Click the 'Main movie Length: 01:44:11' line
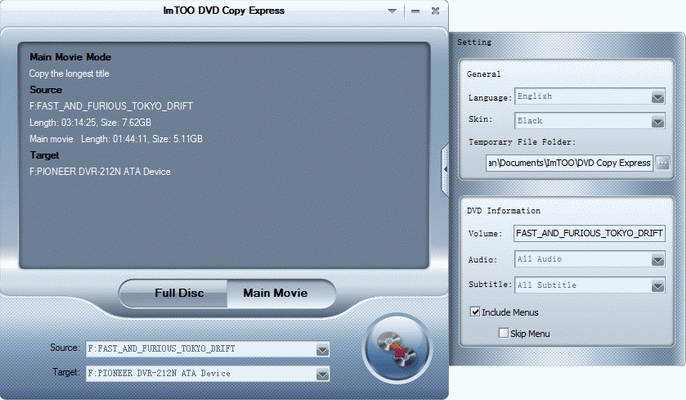 [116, 139]
